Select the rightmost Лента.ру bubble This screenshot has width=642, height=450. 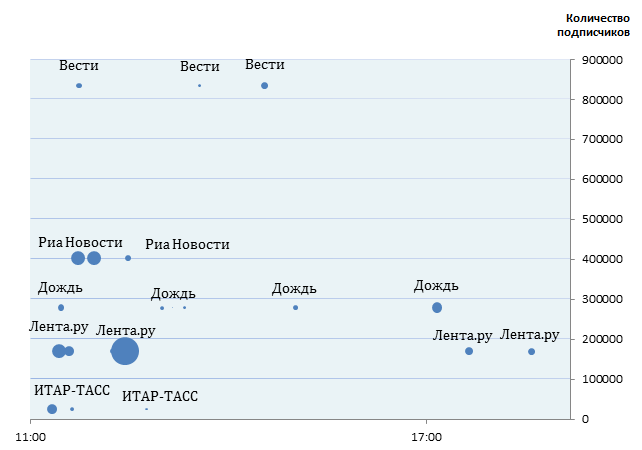531,351
